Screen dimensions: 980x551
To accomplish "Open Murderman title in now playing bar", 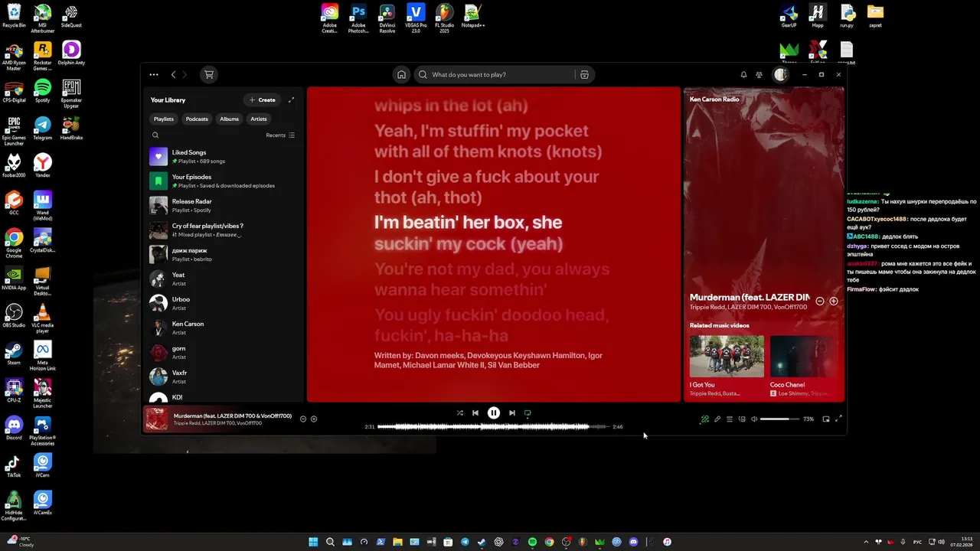I will point(232,416).
